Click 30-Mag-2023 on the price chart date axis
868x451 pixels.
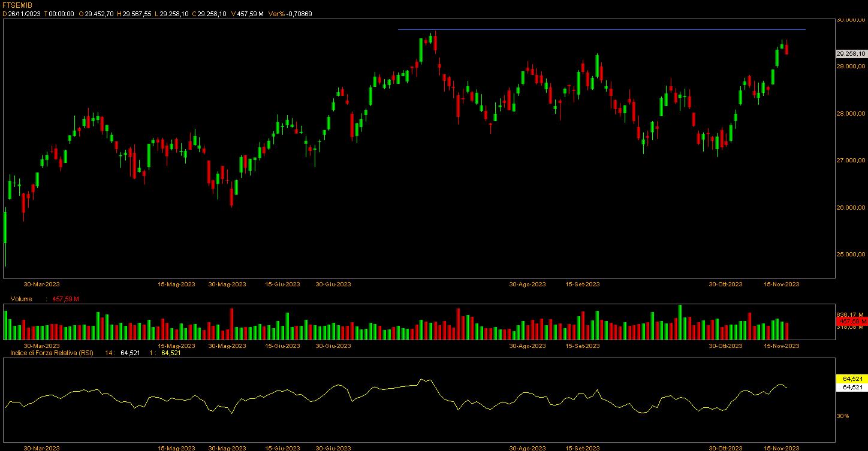click(227, 284)
